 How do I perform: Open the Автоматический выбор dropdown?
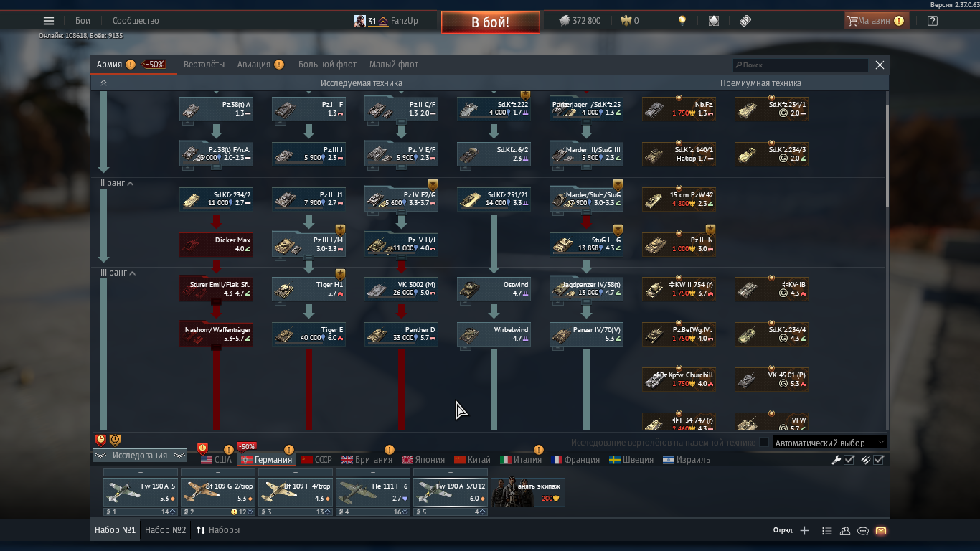click(x=831, y=443)
